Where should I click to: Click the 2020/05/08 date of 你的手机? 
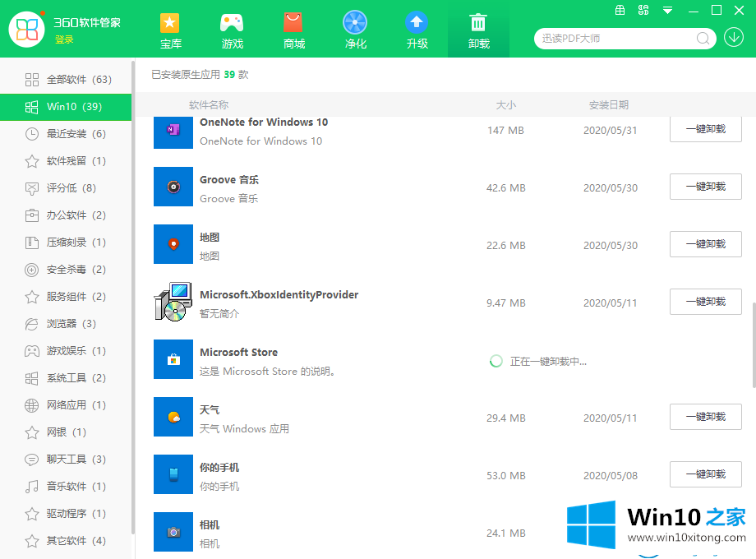[x=611, y=475]
